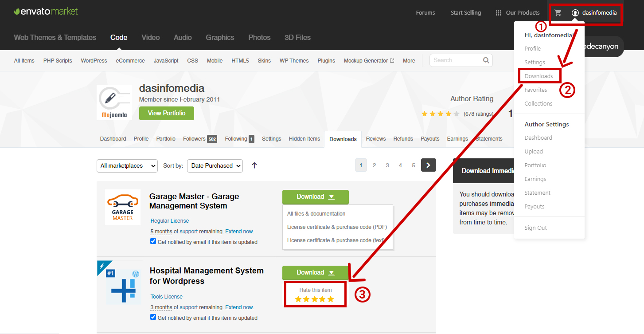Click the Envato Market logo
The image size is (644, 334).
pyautogui.click(x=46, y=12)
